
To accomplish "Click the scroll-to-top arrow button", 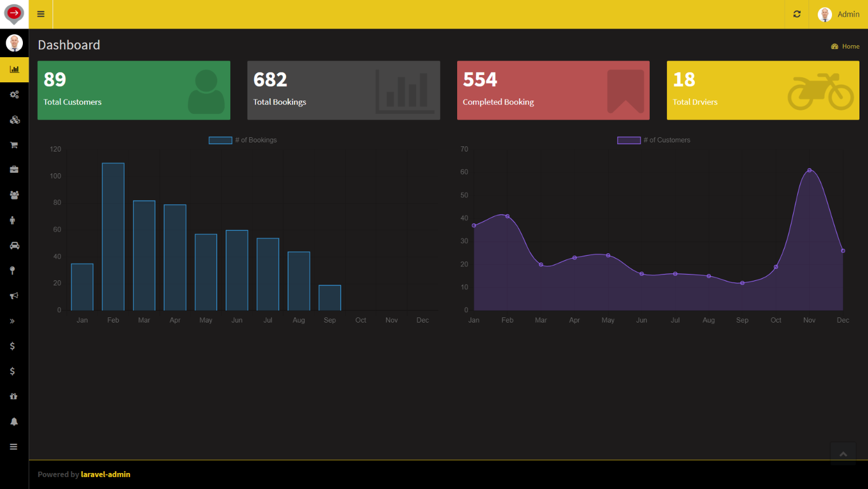I will [843, 454].
